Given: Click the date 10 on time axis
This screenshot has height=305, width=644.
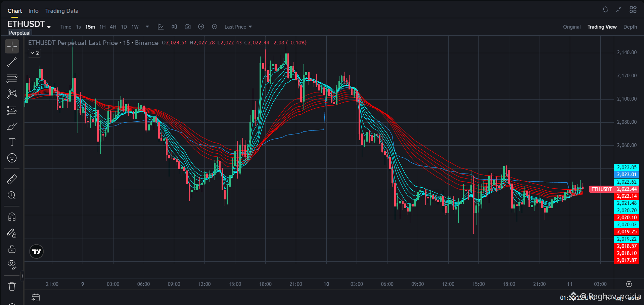Looking at the screenshot, I should click(x=326, y=284).
